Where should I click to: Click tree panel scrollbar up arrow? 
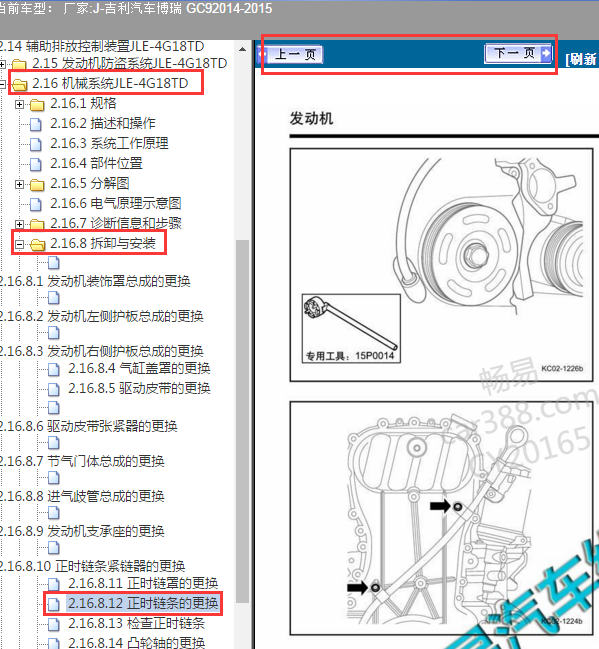point(243,49)
